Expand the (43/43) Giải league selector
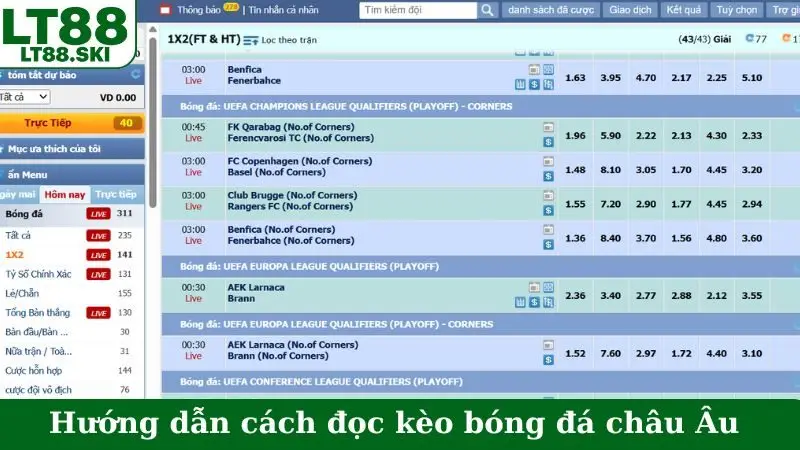The image size is (800, 450). [x=704, y=39]
